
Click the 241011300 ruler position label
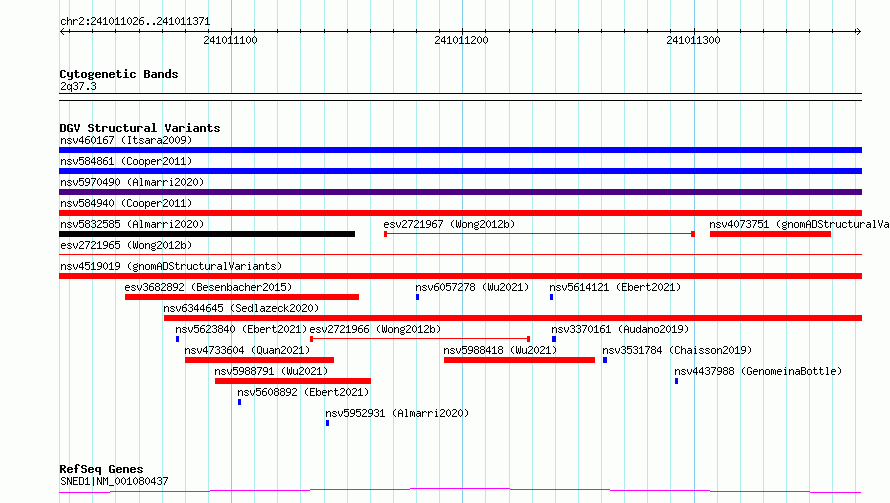693,40
